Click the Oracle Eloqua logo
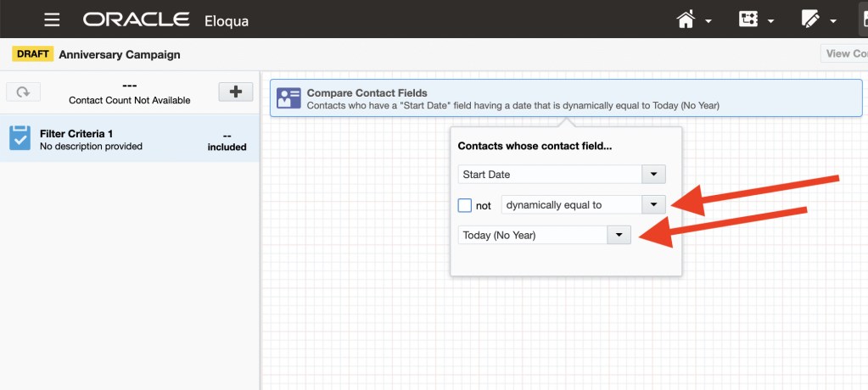The height and width of the screenshot is (390, 868). (165, 19)
